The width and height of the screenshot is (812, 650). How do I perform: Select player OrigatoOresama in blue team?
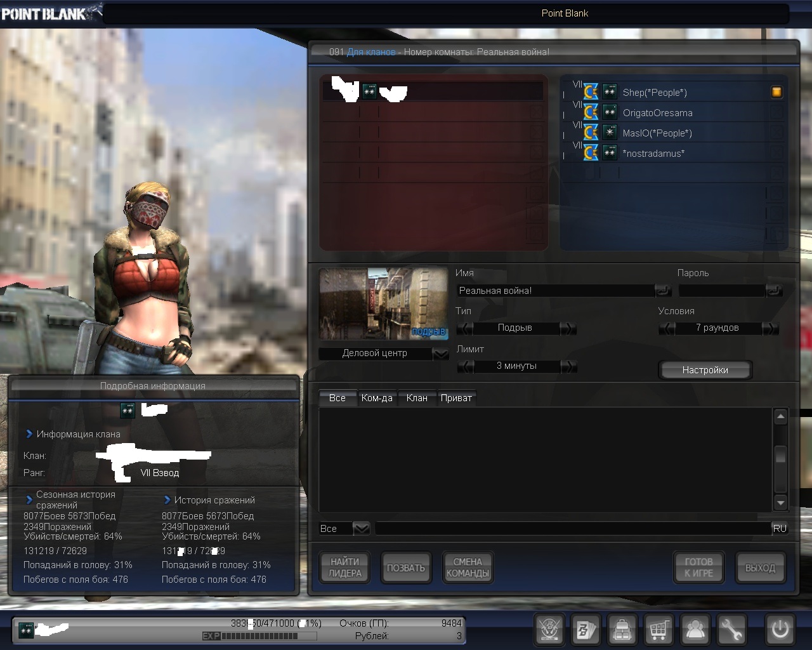click(658, 113)
